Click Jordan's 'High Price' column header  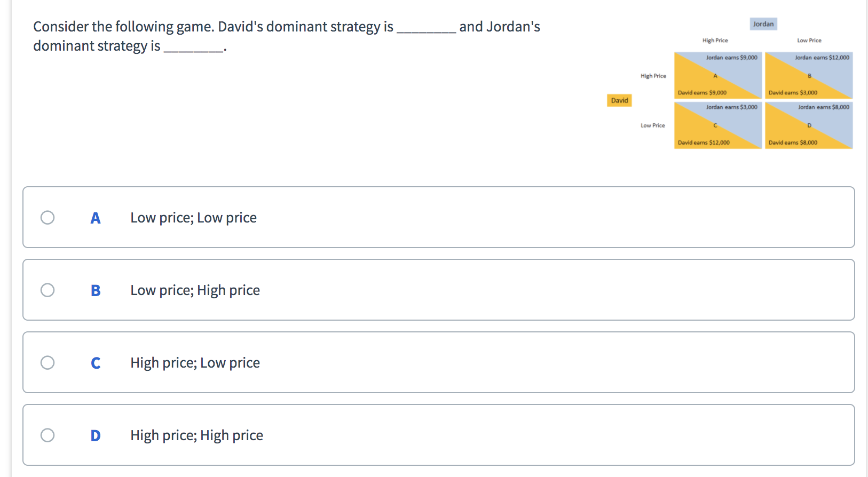coord(714,40)
